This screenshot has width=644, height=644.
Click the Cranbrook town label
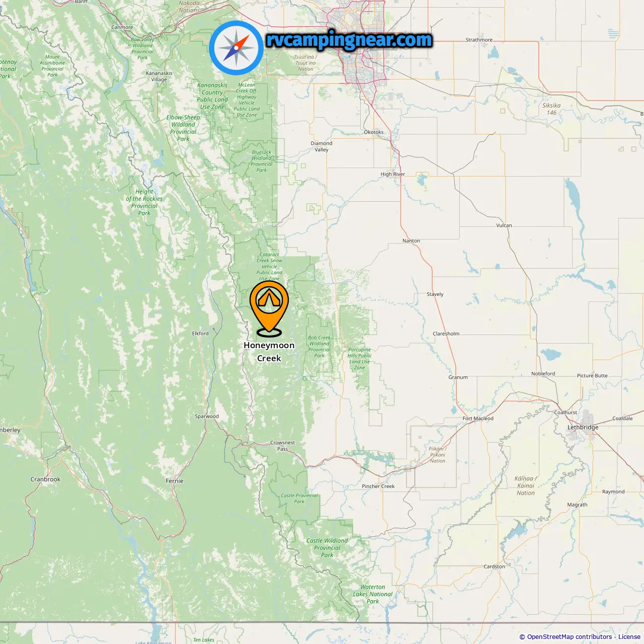coord(45,479)
